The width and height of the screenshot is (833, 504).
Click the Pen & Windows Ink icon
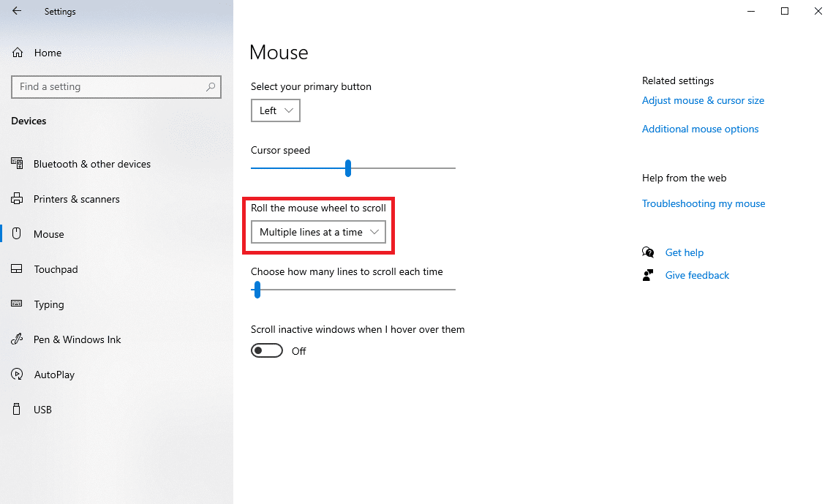click(x=17, y=339)
